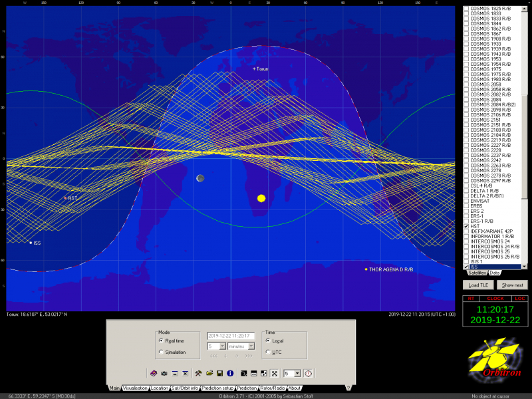Click the Show next button
The width and height of the screenshot is (532, 399).
(512, 285)
